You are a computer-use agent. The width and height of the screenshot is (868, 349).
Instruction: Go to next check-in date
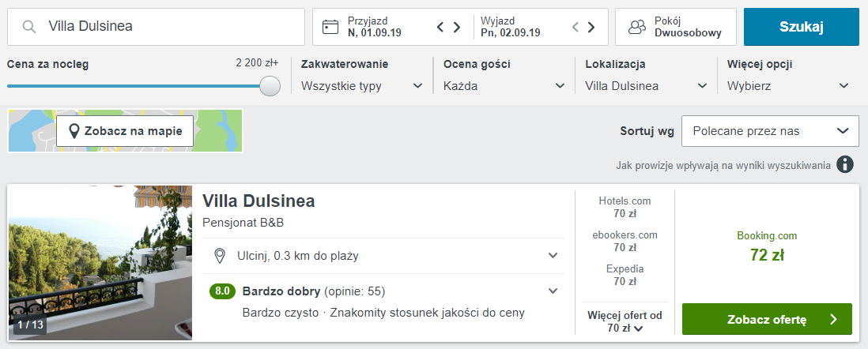point(457,27)
